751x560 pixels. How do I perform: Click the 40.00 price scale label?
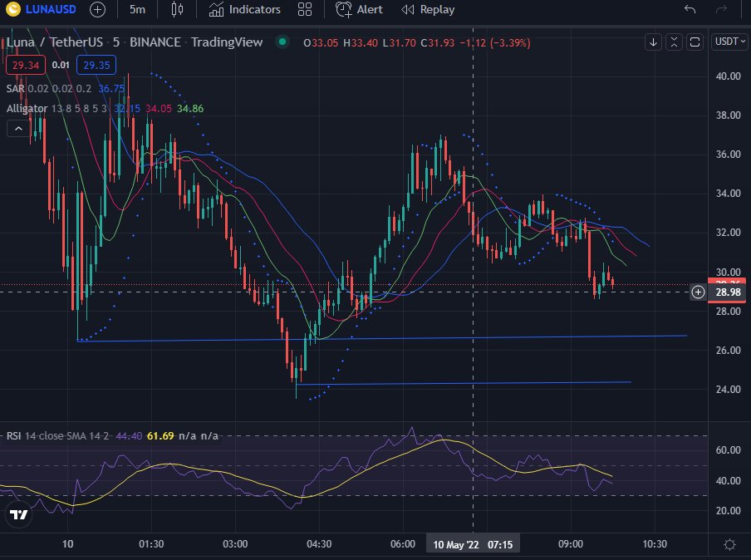tap(728, 76)
